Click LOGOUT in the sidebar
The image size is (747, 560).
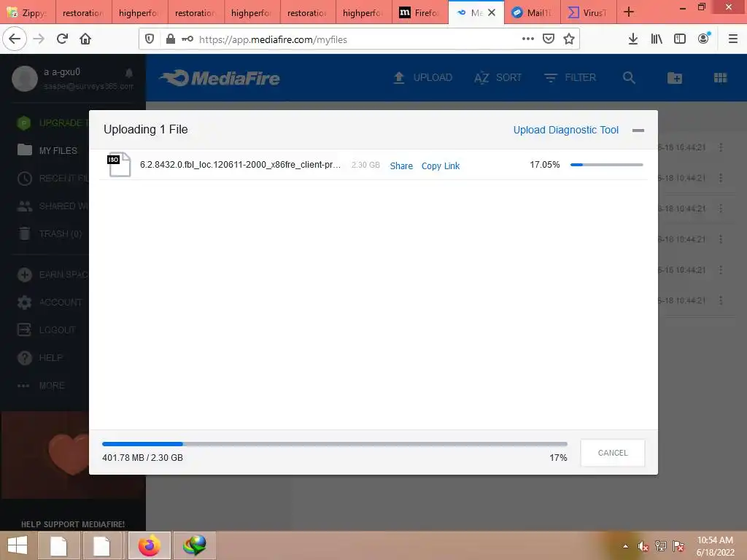(47, 330)
